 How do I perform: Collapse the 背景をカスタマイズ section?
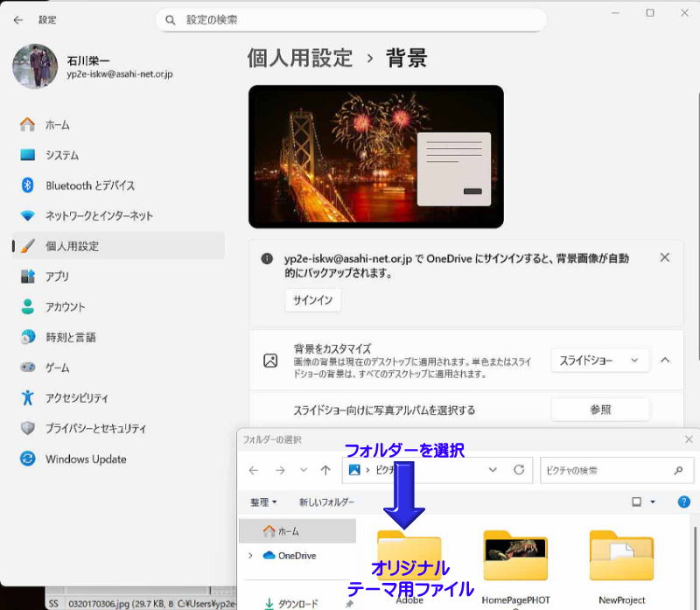click(x=665, y=360)
